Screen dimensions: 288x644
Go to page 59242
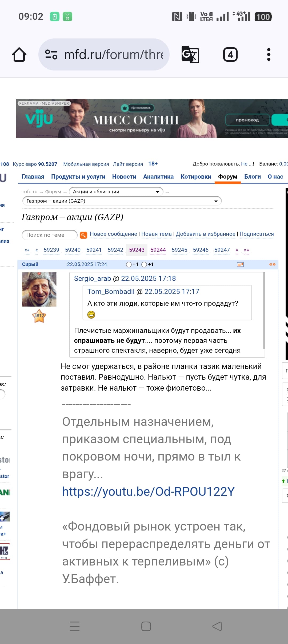click(x=115, y=250)
